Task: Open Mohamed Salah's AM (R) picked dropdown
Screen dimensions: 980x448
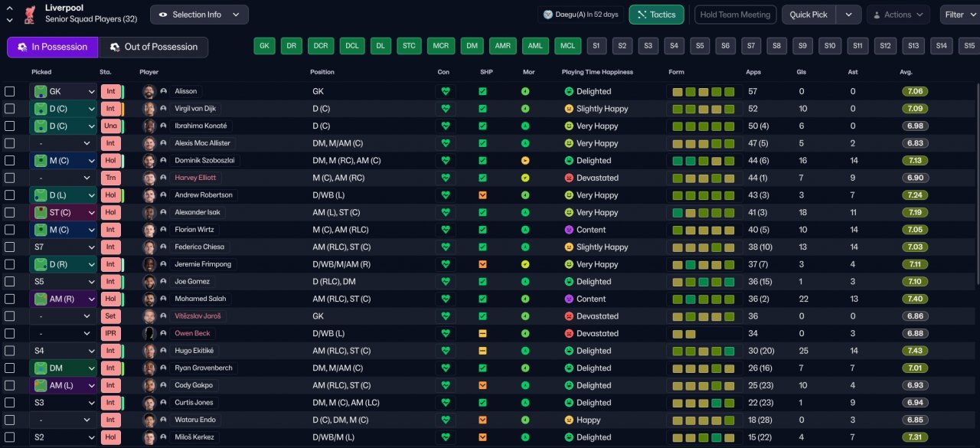Action: coord(64,299)
